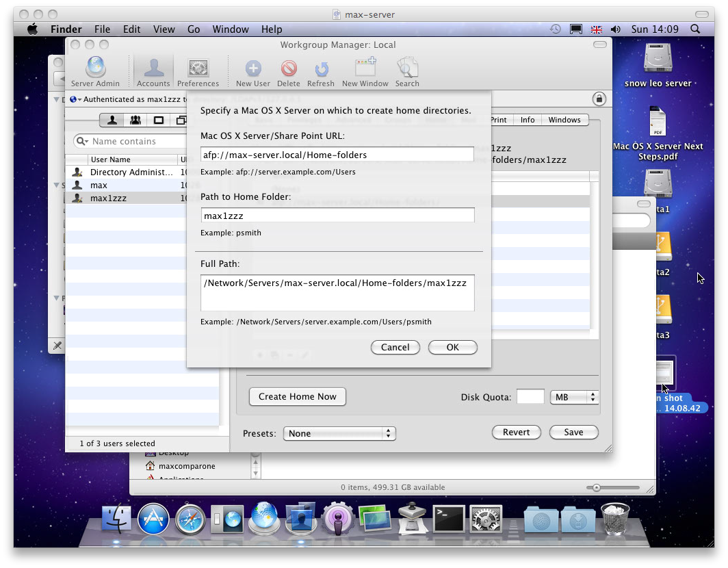
Task: Open the Help menu
Action: (272, 29)
